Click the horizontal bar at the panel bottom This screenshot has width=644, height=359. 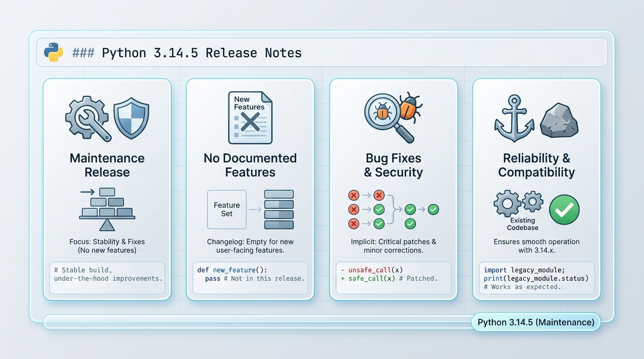(257, 322)
